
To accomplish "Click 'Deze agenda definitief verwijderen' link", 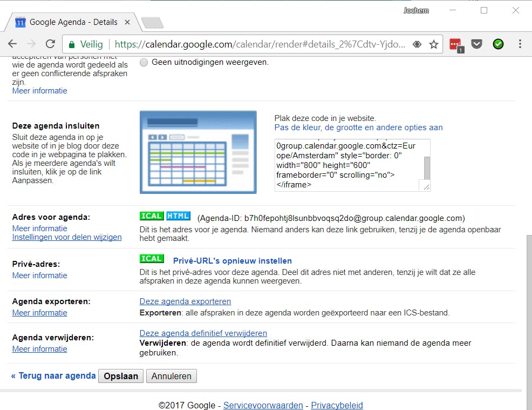I will point(203,333).
